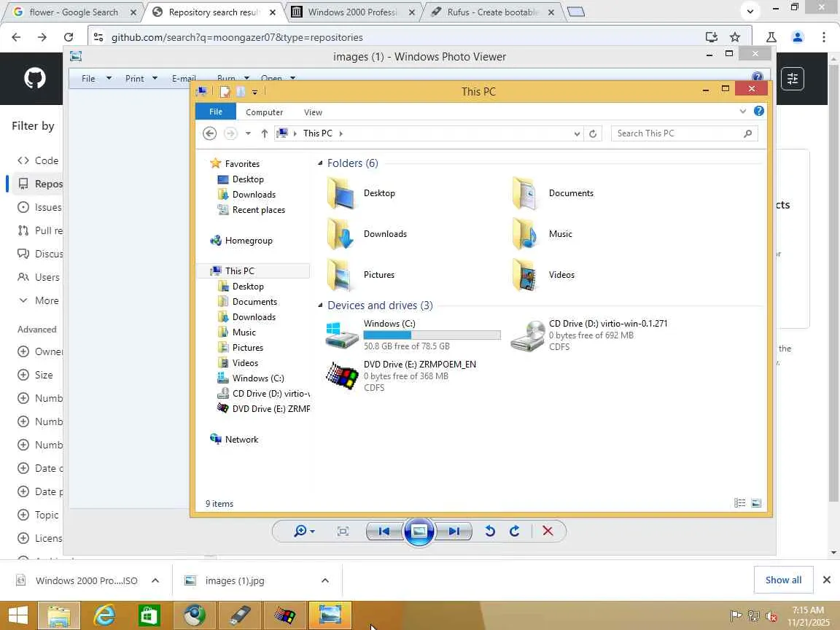
Task: Select DVD Drive (E:) ZRMPOEM_EN
Action: tap(402, 376)
